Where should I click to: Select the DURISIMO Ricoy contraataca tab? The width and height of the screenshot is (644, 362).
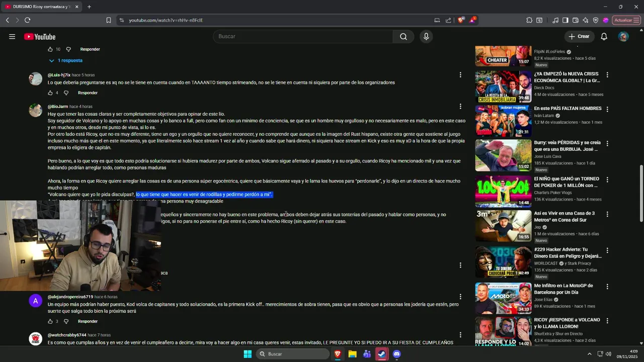[x=41, y=7]
